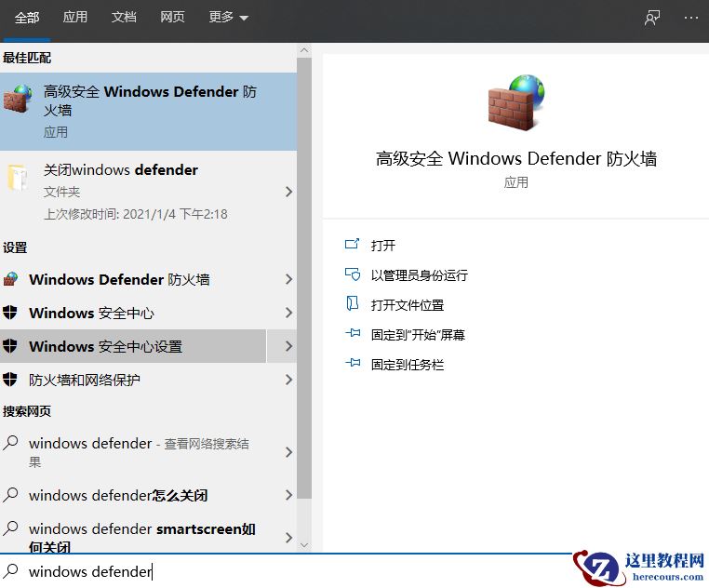Click search icon beside smartscreen如何关闭 suggestion
This screenshot has width=709, height=588.
[x=10, y=528]
